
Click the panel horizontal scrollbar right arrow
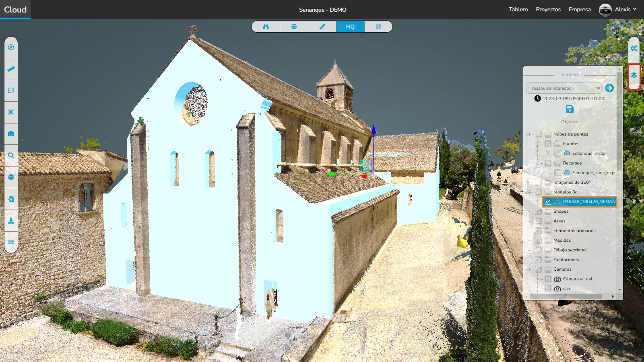point(613,296)
